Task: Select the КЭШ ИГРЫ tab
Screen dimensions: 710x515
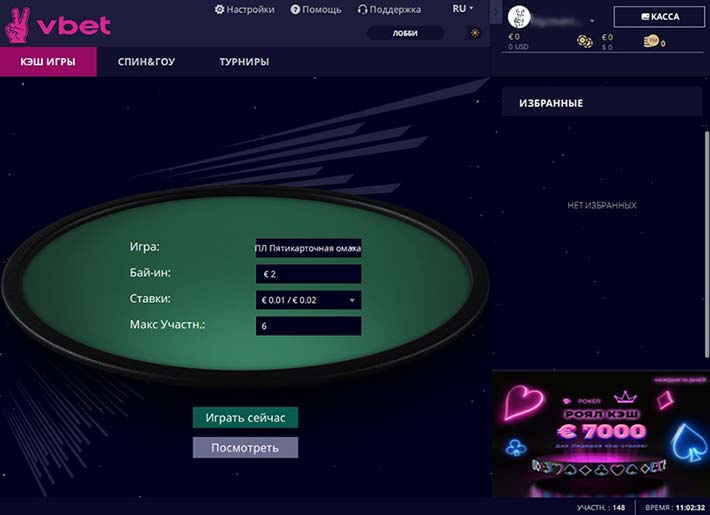Action: point(48,62)
